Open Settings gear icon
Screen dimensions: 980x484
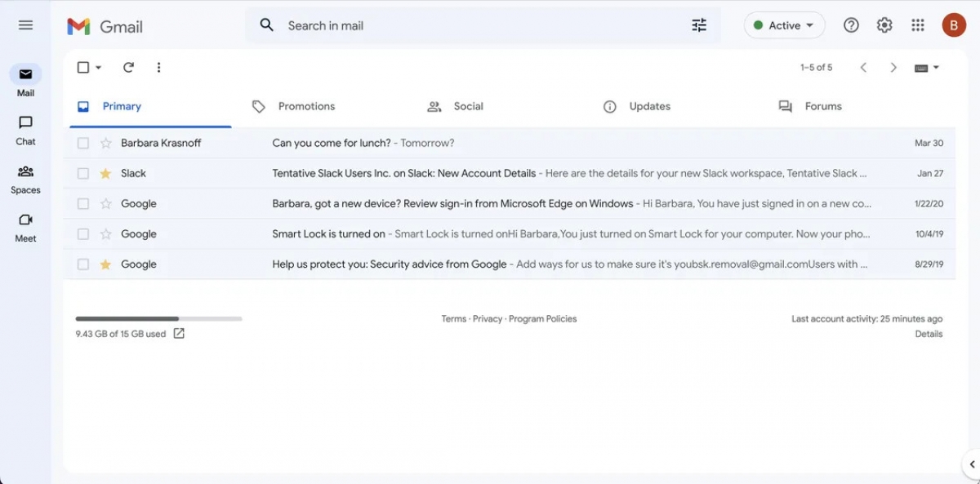pyautogui.click(x=884, y=25)
